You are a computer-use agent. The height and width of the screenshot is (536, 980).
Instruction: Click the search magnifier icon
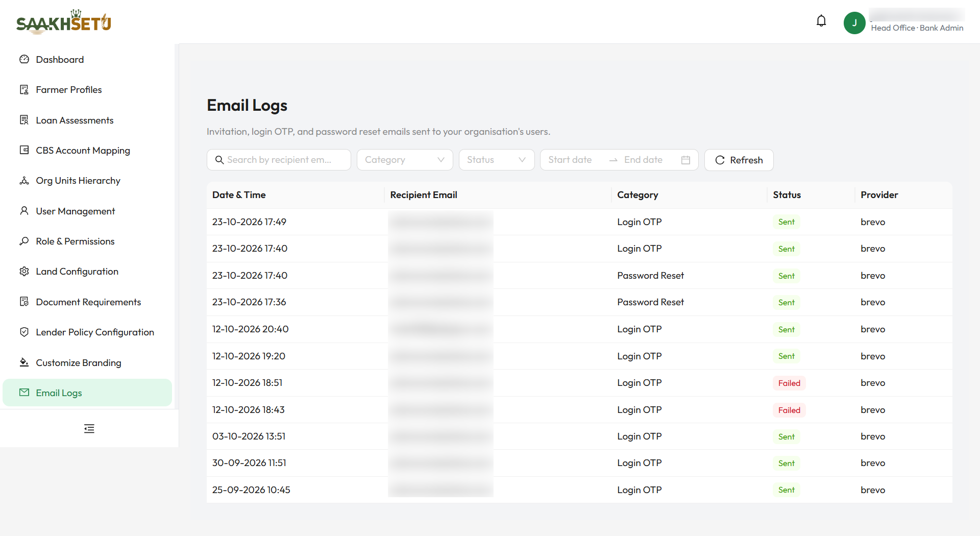click(219, 160)
